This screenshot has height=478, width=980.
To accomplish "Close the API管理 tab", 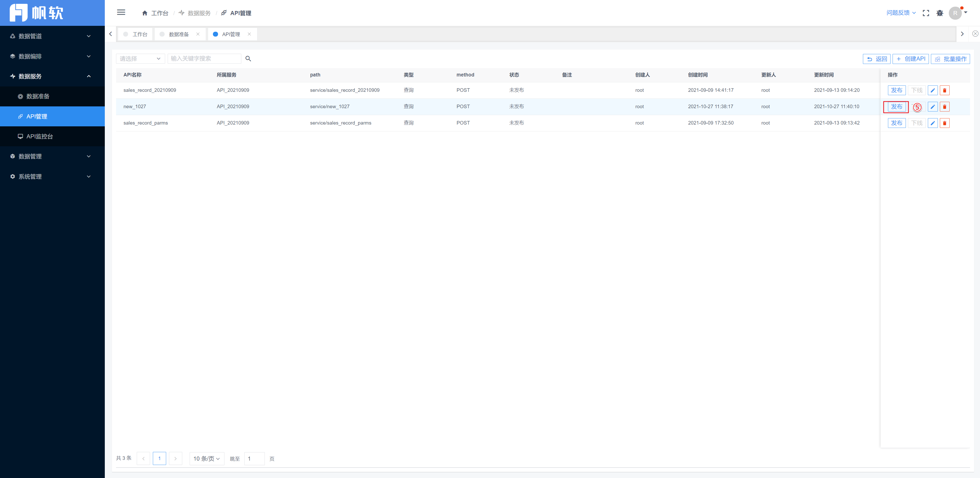I will click(x=249, y=34).
